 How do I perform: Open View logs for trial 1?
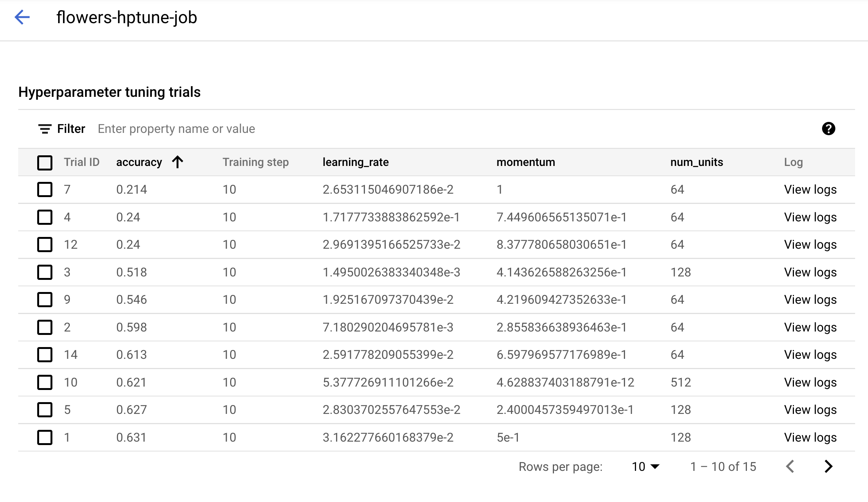[x=810, y=437]
